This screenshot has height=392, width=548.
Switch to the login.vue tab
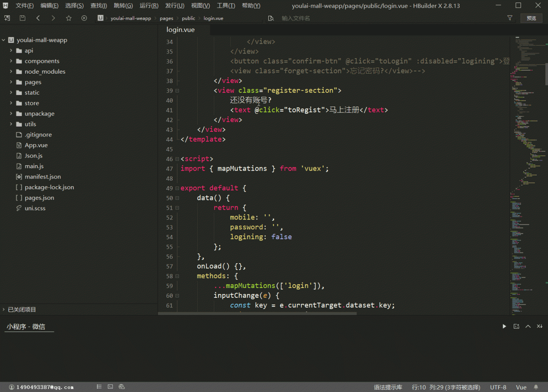click(180, 30)
